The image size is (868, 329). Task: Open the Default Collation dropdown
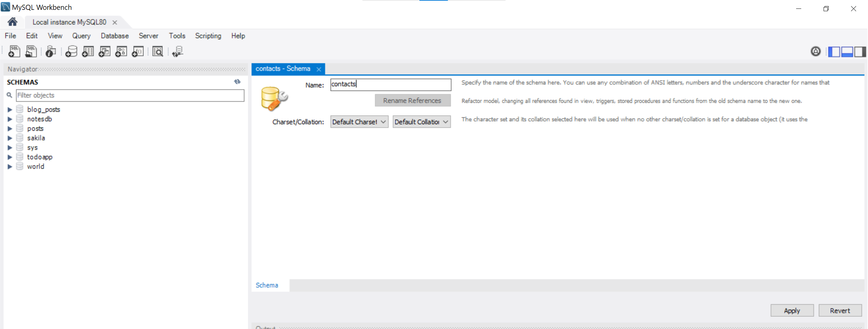[x=422, y=122]
